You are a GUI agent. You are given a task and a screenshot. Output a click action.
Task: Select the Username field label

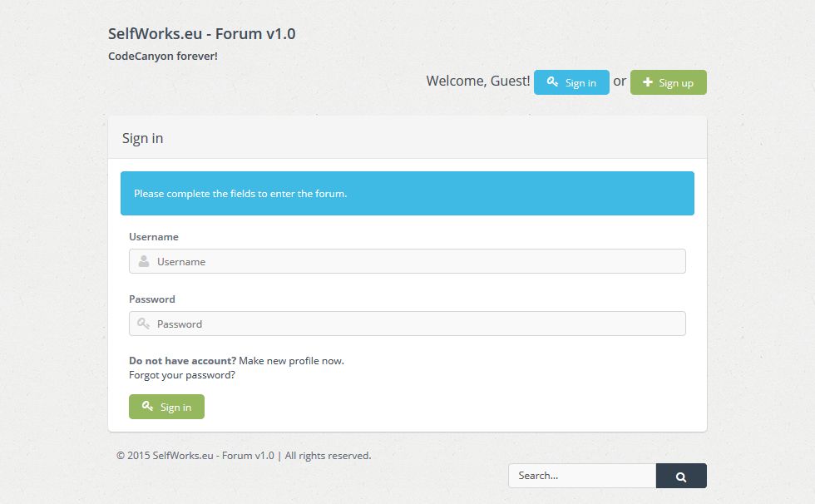pyautogui.click(x=154, y=237)
